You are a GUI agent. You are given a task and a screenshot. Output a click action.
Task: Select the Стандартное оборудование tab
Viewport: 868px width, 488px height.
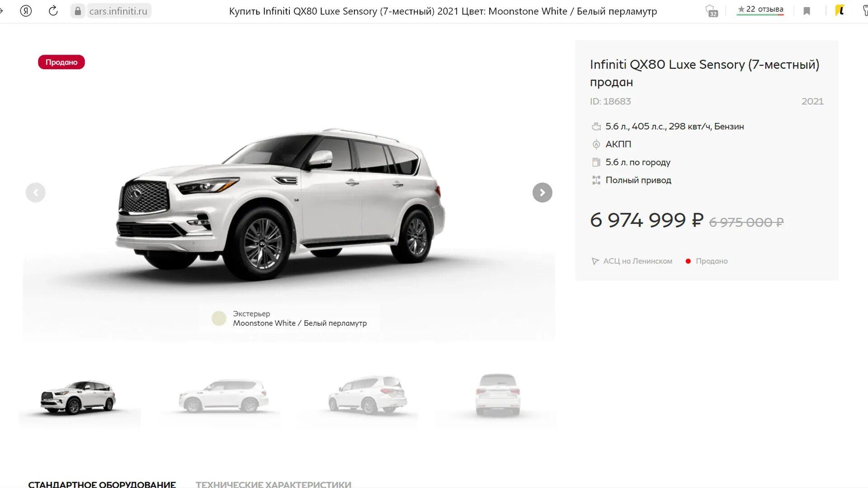pos(102,484)
